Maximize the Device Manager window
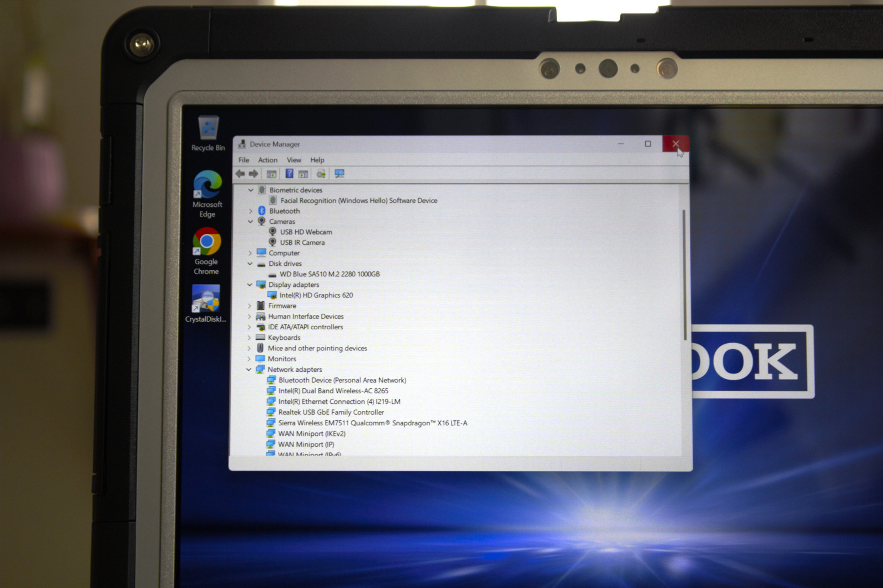Viewport: 883px width, 588px height. 648,144
